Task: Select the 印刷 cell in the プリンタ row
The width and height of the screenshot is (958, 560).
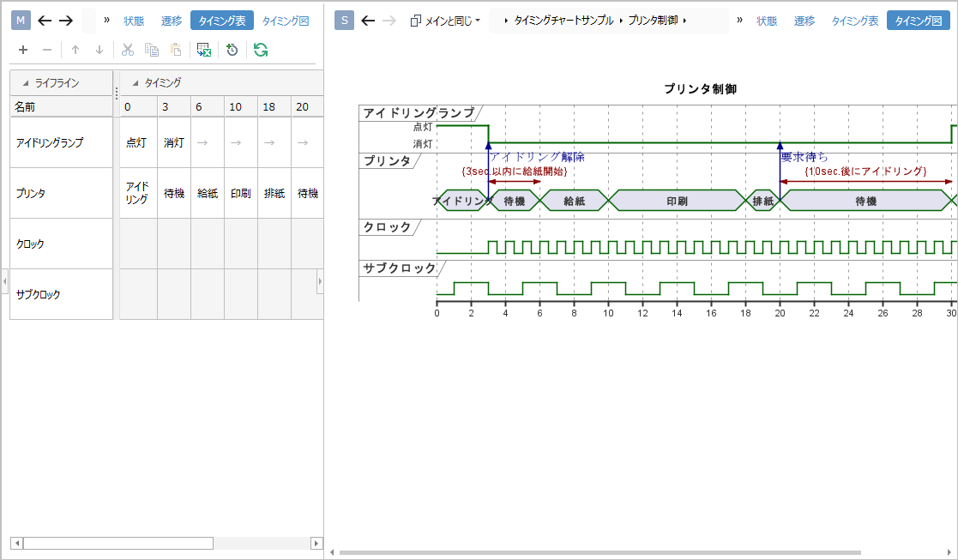Action: pos(241,192)
